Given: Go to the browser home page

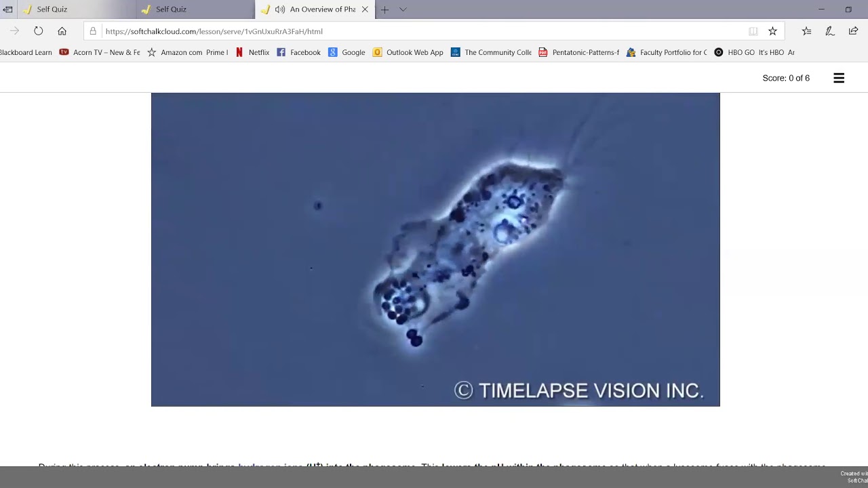Looking at the screenshot, I should tap(62, 31).
